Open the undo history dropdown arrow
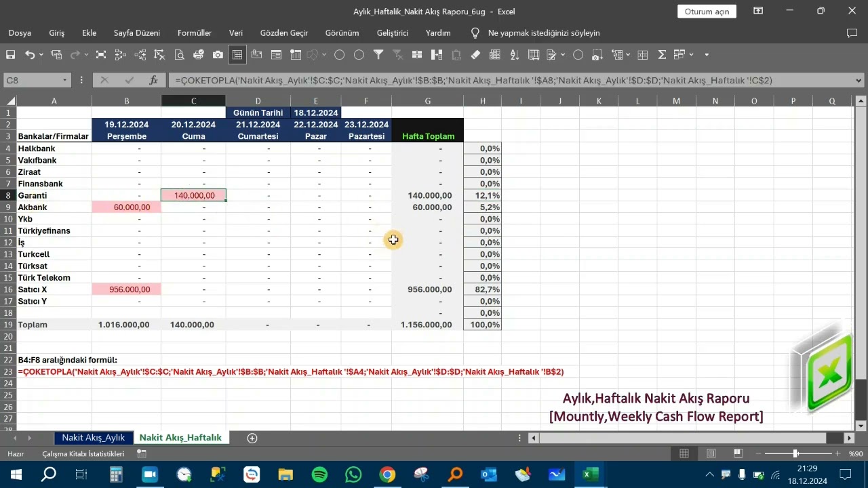Viewport: 868px width, 488px height. [x=41, y=55]
